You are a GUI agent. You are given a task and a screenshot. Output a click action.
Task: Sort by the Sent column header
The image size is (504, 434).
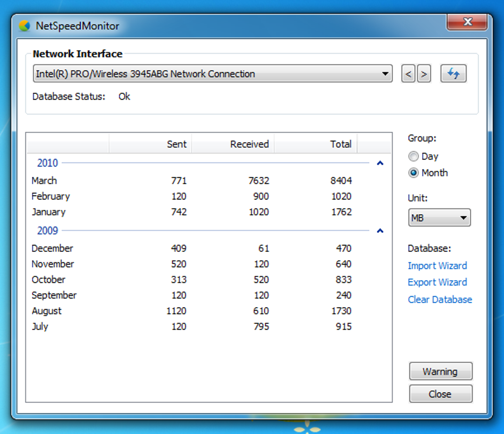150,144
